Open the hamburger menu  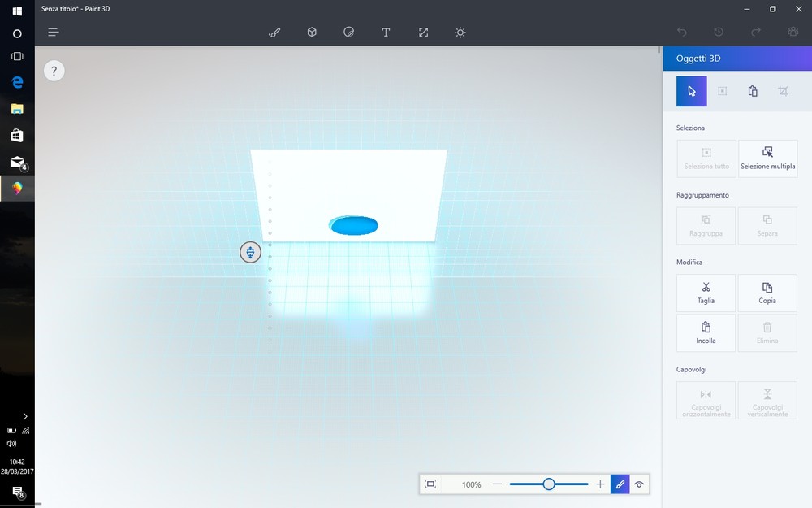click(54, 33)
